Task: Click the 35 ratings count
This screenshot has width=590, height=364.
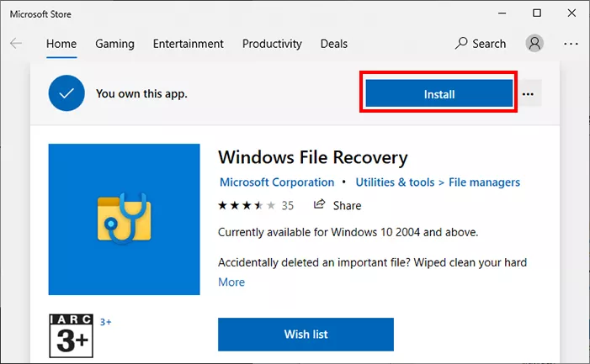Action: (288, 205)
